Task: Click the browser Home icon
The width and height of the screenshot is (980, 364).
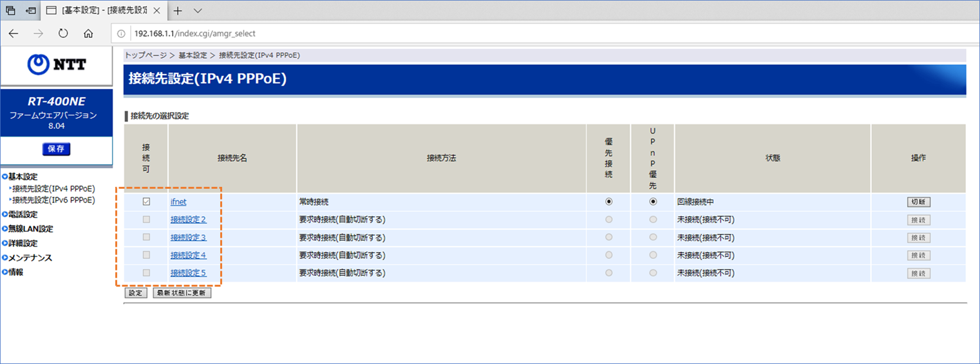Action: pos(89,34)
